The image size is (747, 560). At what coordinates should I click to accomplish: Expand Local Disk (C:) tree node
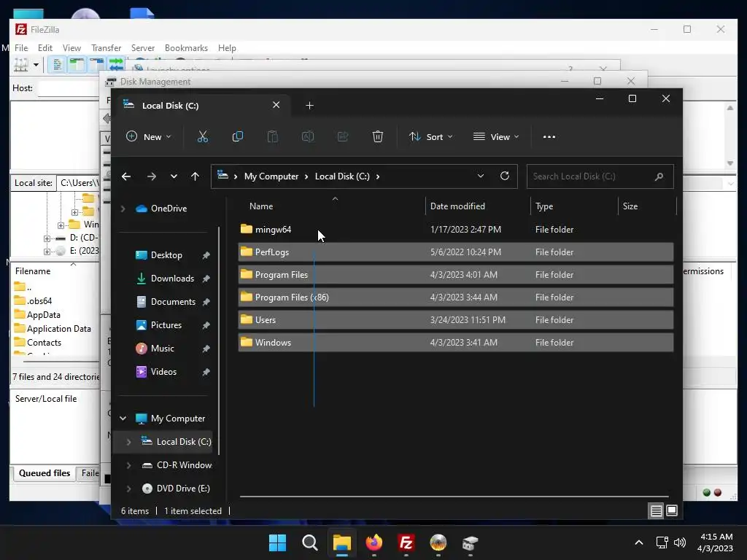[x=128, y=442]
